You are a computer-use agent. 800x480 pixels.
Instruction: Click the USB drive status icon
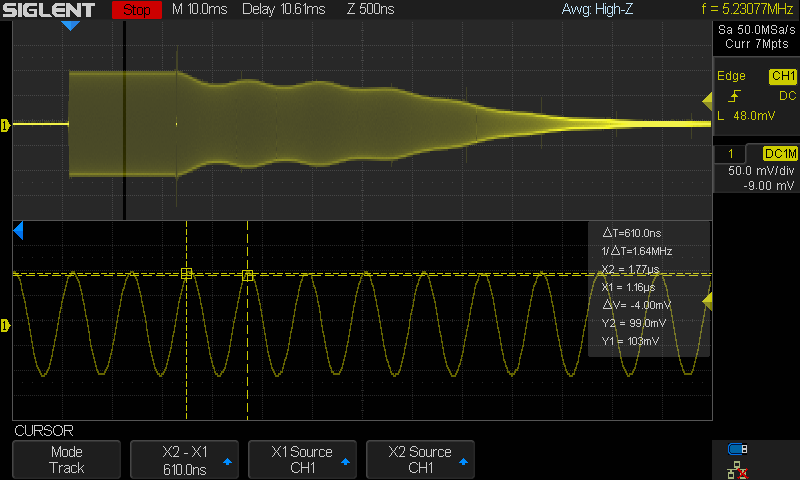click(x=738, y=448)
